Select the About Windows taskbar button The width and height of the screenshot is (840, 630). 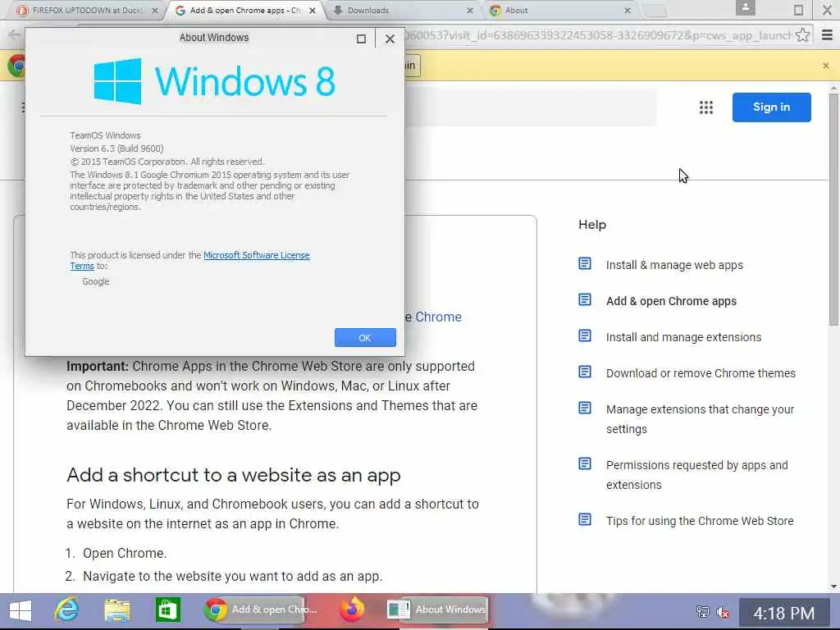click(x=437, y=609)
